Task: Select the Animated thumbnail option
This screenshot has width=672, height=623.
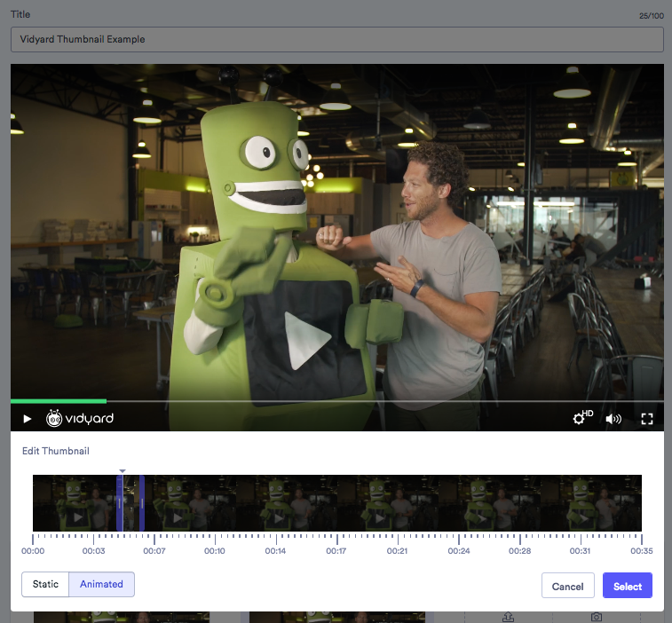Action: [x=101, y=584]
